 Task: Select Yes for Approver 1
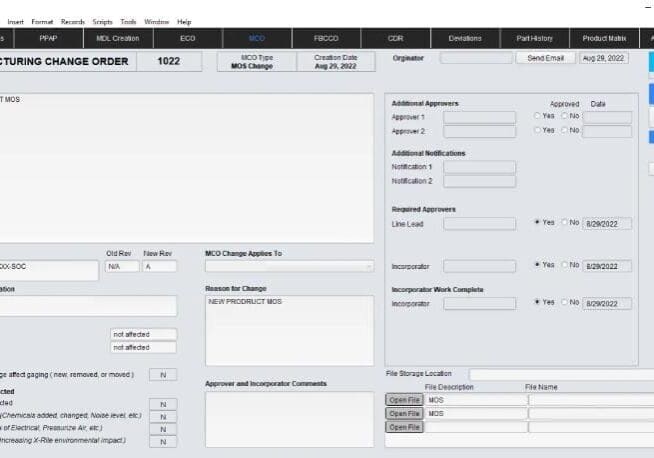[537, 116]
